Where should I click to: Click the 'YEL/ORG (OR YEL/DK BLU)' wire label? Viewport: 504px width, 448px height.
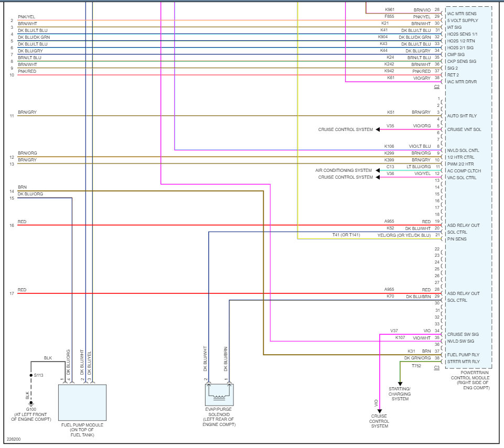[x=404, y=235]
